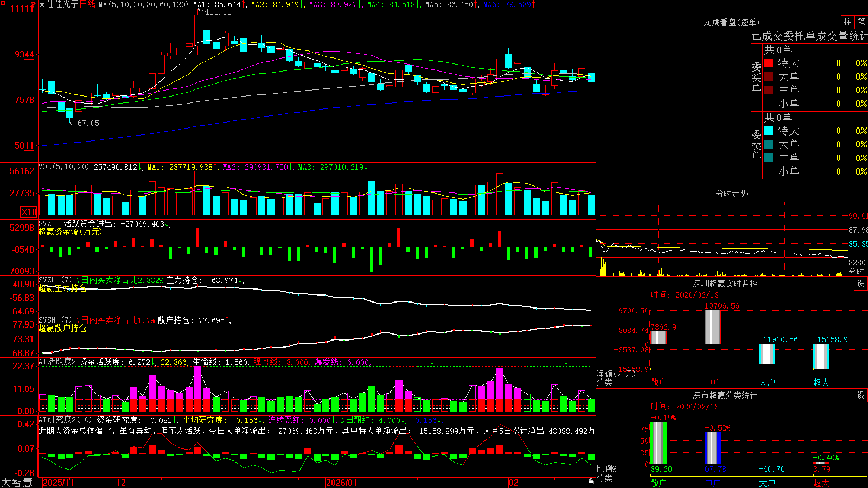The width and height of the screenshot is (868, 488).
Task: Switch order view to 笔 (tick) mode
Action: point(861,22)
